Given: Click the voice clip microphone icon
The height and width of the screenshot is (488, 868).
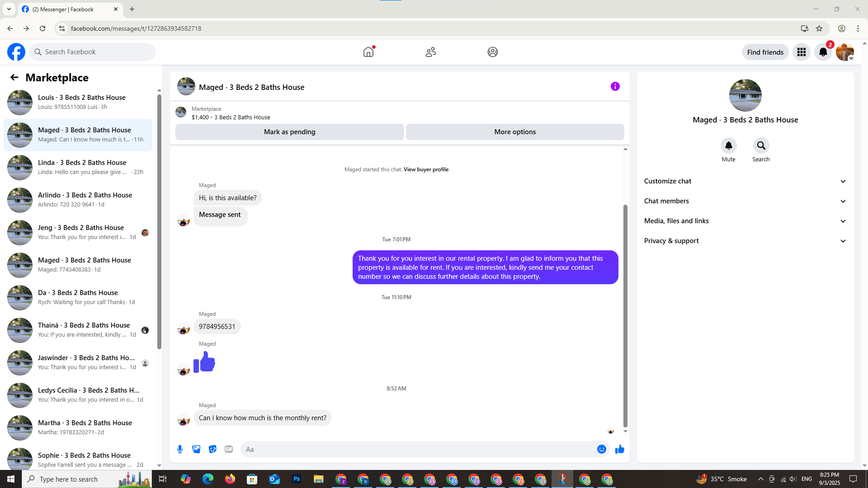Looking at the screenshot, I should coord(180,449).
